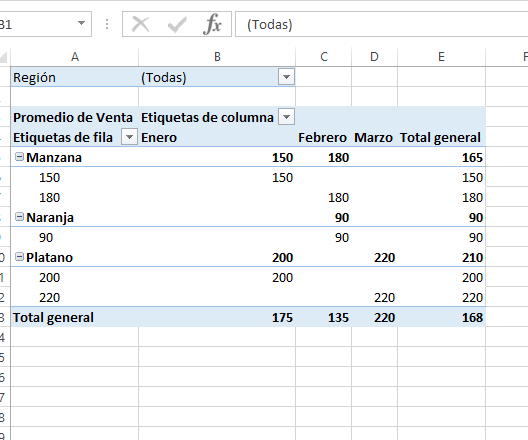Click the Cancel (X) formula bar icon
Screen dimensions: 528x440
pyautogui.click(x=140, y=24)
